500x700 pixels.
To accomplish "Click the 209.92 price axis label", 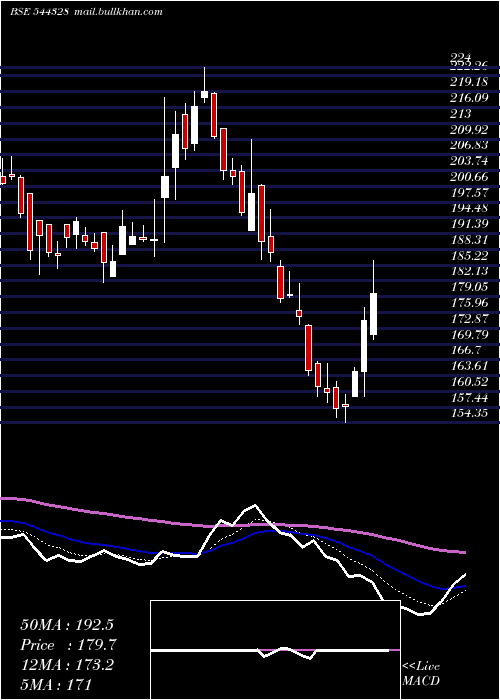I will tap(469, 129).
